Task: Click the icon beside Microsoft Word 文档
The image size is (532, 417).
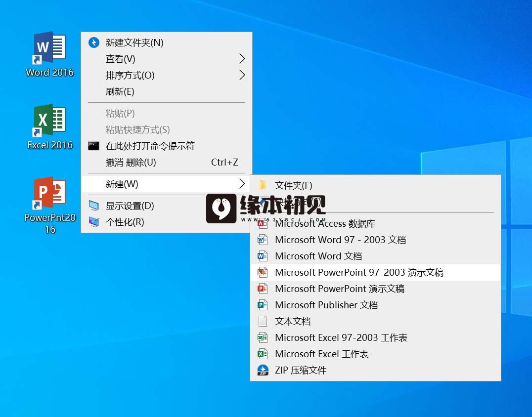Action: pos(262,256)
